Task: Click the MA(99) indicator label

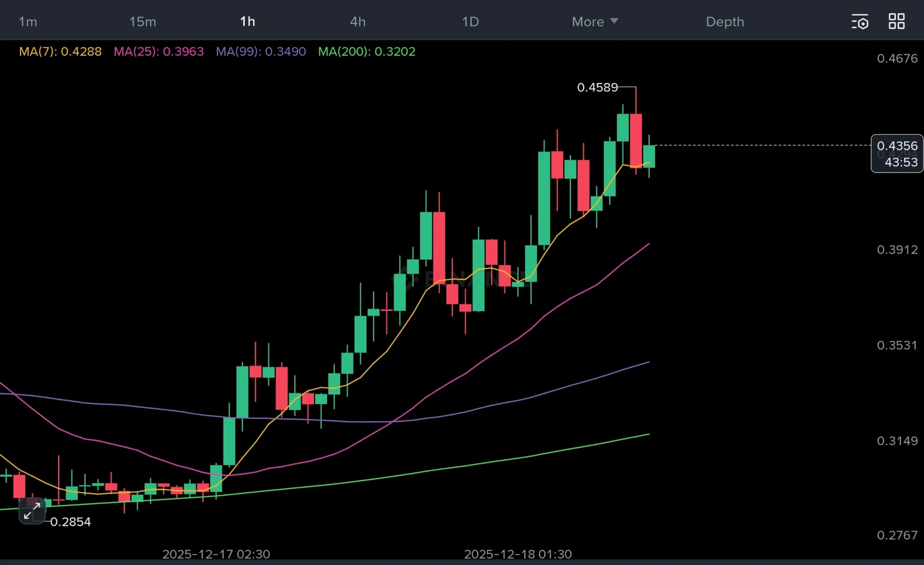Action: tap(261, 51)
